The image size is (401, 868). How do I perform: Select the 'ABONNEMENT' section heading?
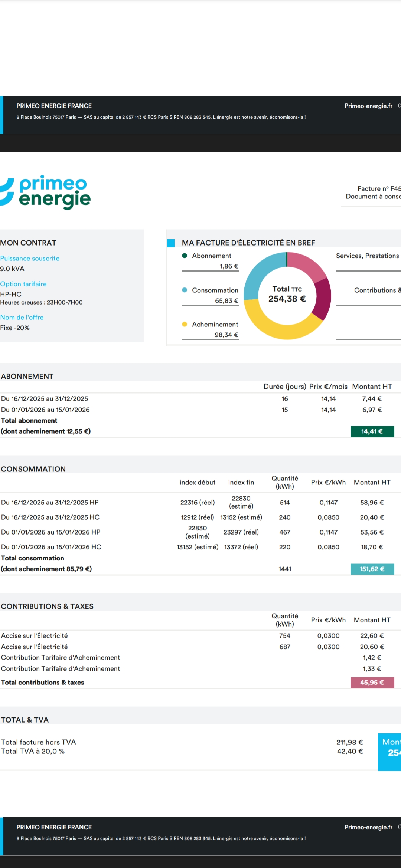click(27, 377)
